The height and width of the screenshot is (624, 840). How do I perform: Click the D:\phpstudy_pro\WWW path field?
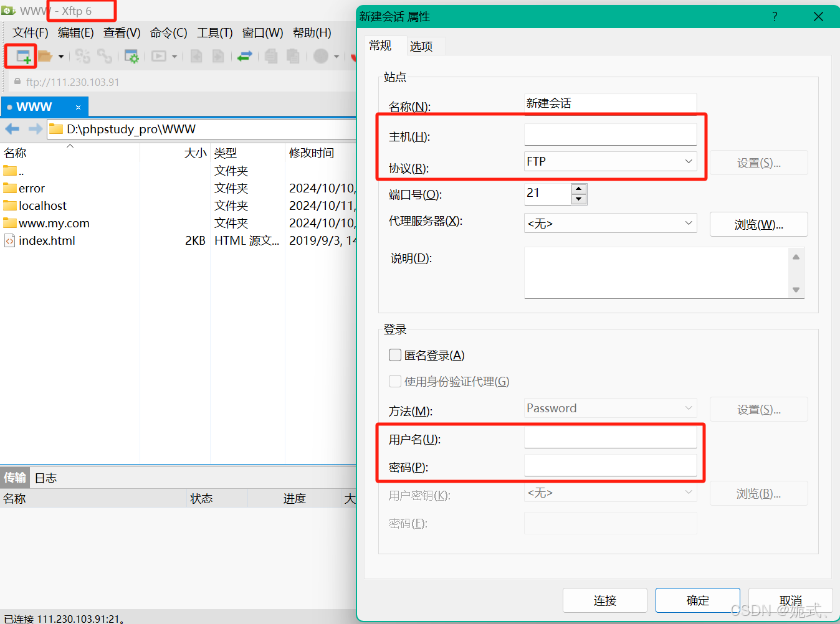(203, 129)
